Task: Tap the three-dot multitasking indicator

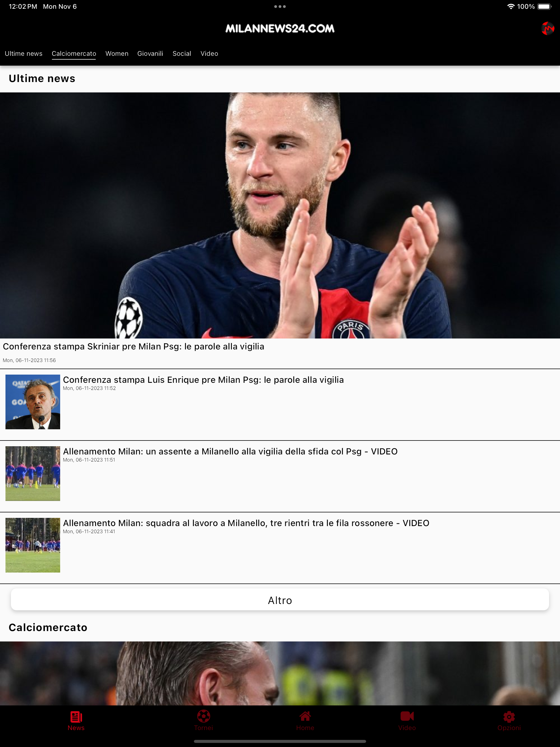Action: click(x=280, y=6)
